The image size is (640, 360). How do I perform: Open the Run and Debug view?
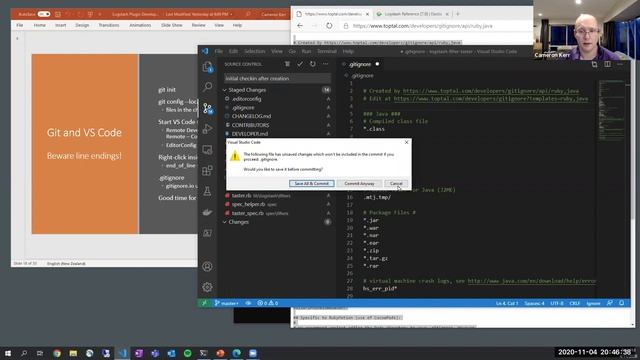tap(207, 129)
